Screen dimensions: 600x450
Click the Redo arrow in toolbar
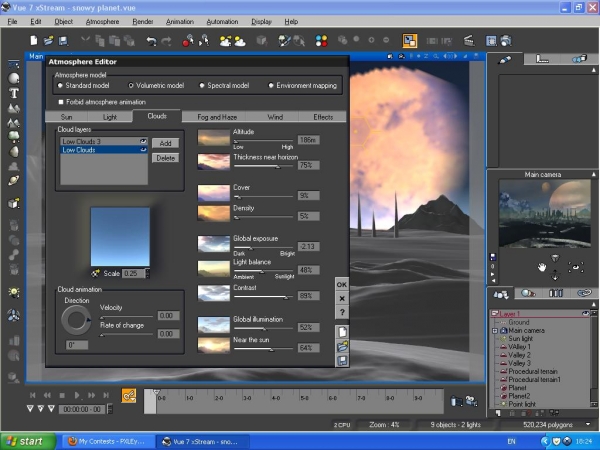[x=166, y=41]
